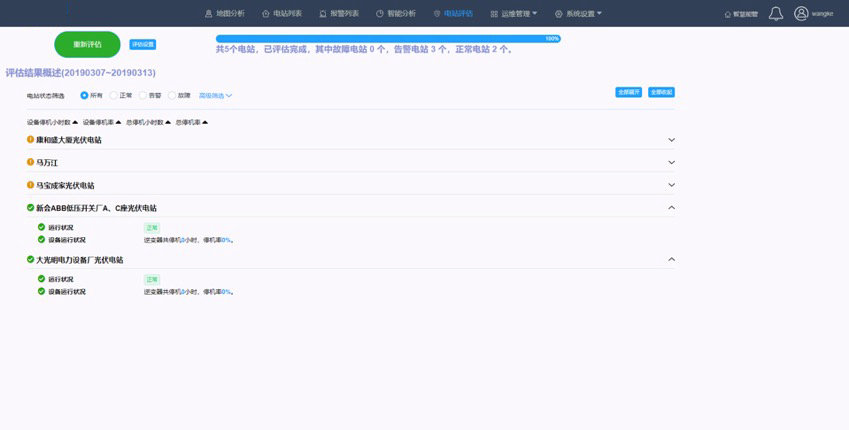Click the sort arrow beside 总停机率
Screen dimensions: 849x430
[x=205, y=122]
